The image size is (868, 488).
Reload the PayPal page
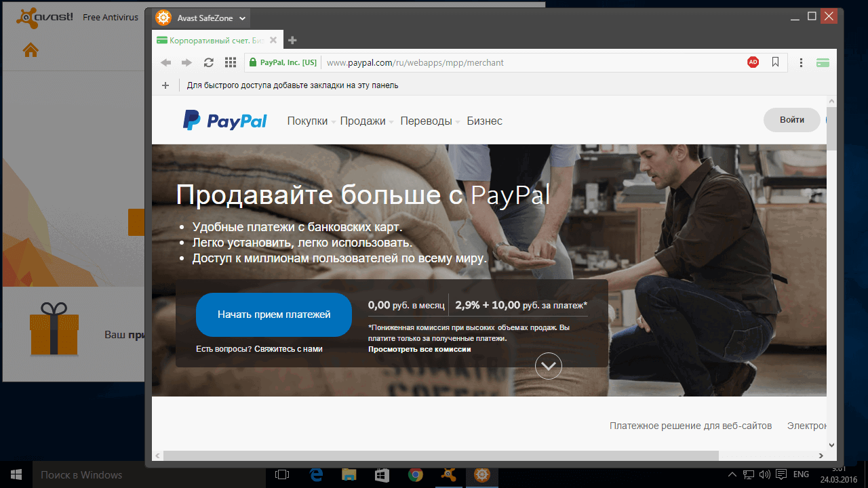(208, 62)
